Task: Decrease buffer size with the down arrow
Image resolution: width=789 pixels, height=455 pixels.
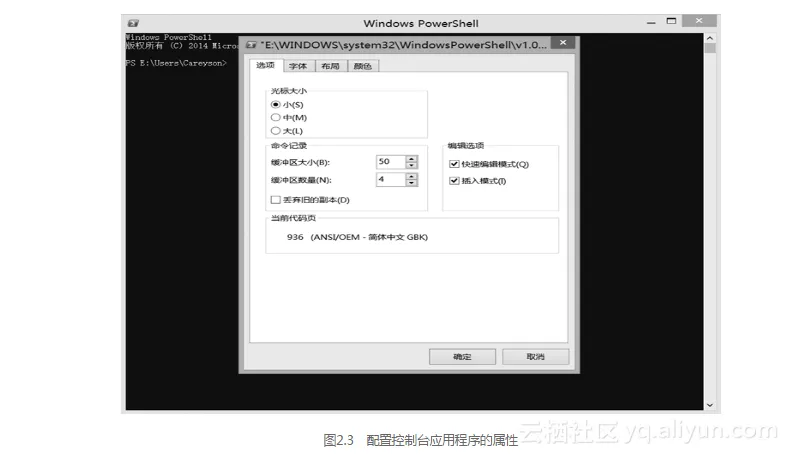Action: point(412,165)
